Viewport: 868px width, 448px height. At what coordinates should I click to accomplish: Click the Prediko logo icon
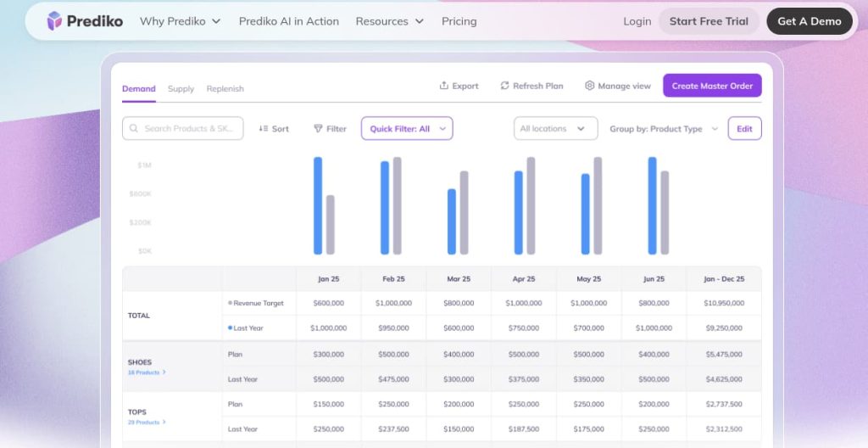coord(54,21)
